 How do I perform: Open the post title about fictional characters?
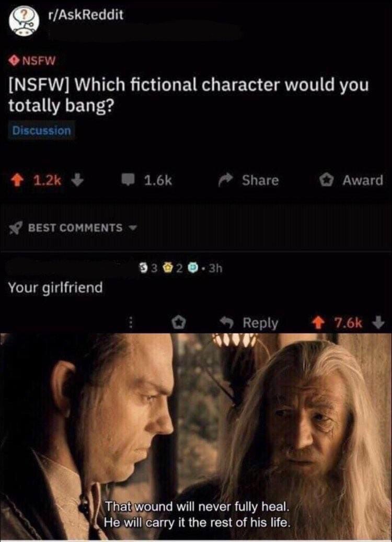tap(189, 95)
